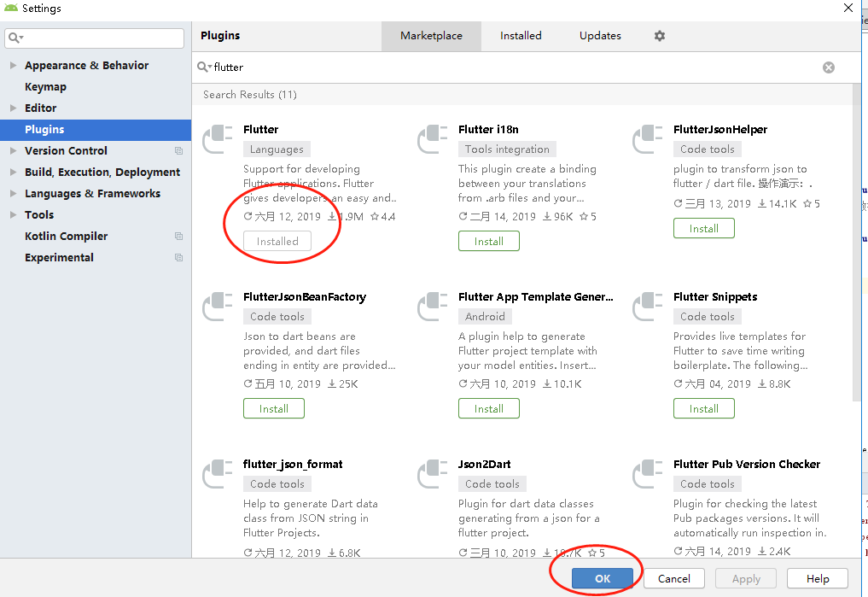Open the Keymap settings page
Screen dimensions: 868x597
45,87
